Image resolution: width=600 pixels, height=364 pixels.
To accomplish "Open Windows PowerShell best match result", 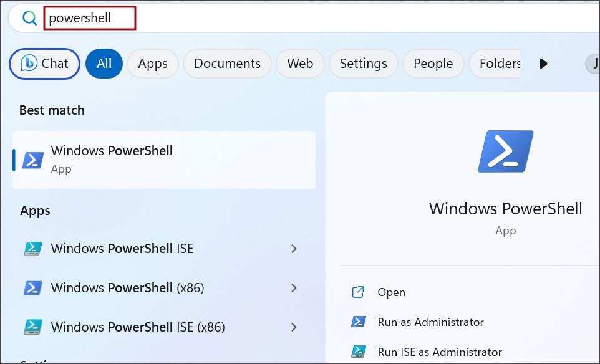I will pyautogui.click(x=164, y=160).
